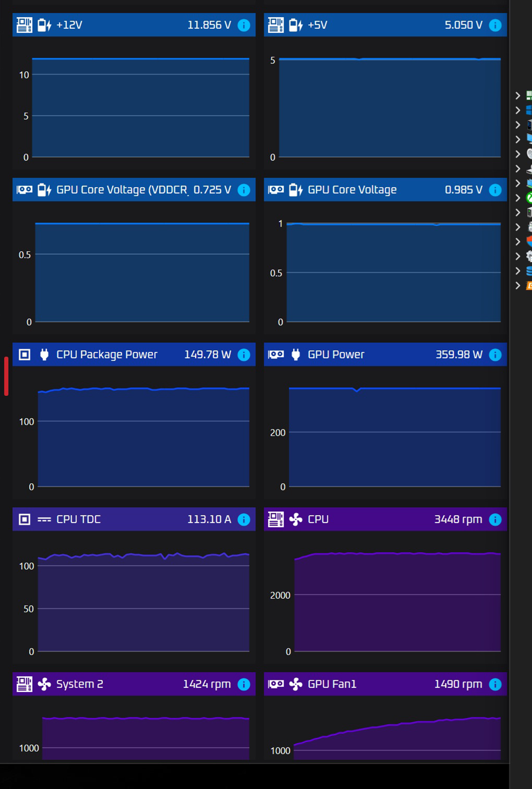The image size is (532, 789).
Task: Click the red scroll marker on left edge
Action: (x=6, y=376)
